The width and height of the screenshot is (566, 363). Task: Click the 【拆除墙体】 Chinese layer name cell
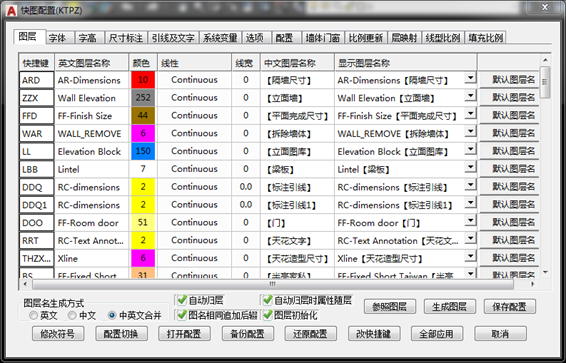(x=297, y=134)
